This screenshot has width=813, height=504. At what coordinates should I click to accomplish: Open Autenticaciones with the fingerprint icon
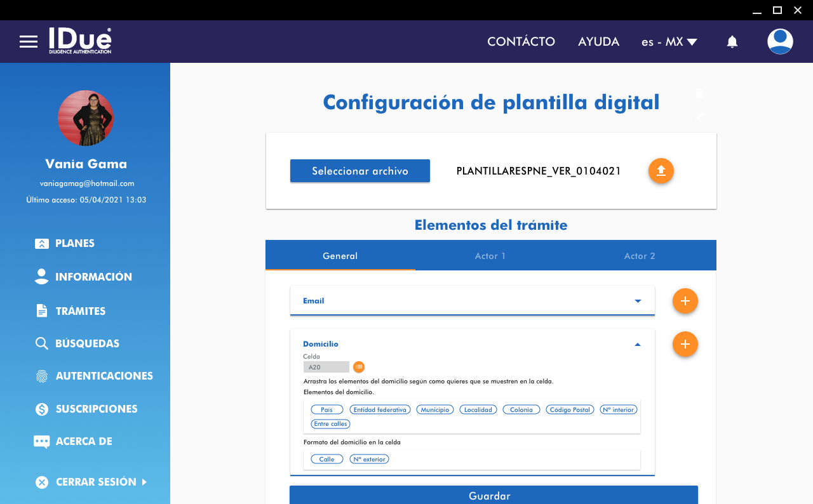coord(94,376)
